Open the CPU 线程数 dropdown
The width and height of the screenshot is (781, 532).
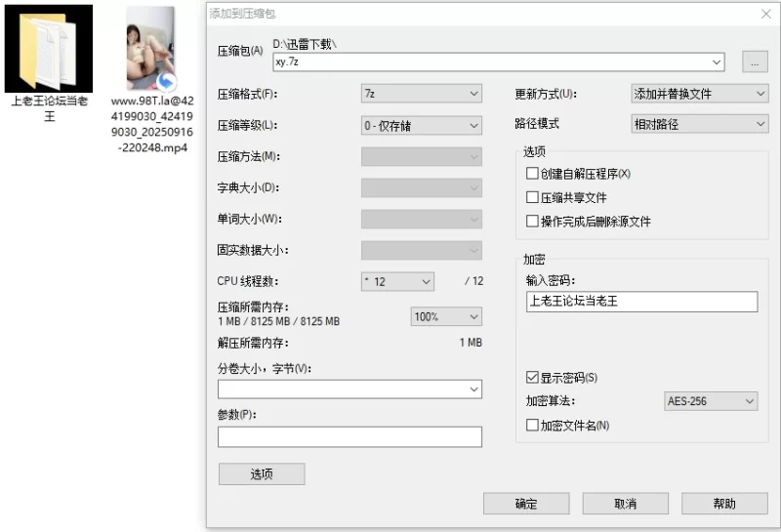(x=396, y=281)
